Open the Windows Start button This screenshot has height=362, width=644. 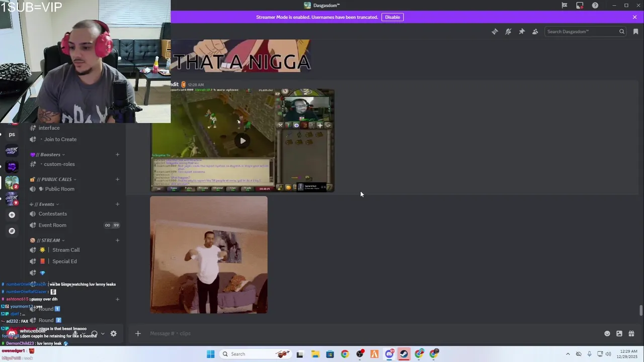(211, 354)
